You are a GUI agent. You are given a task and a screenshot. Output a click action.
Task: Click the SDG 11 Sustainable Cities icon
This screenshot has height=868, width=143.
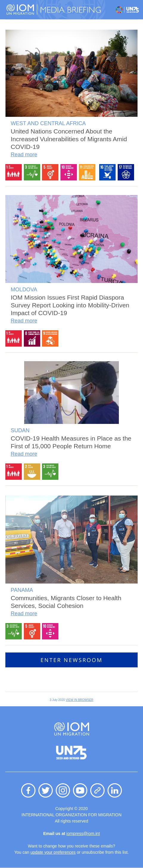87,172
